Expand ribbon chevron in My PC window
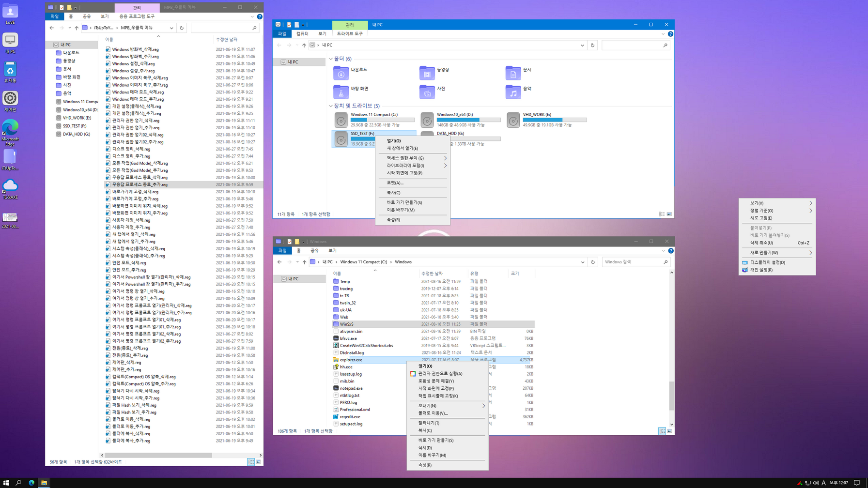The image size is (868, 488). pos(663,34)
